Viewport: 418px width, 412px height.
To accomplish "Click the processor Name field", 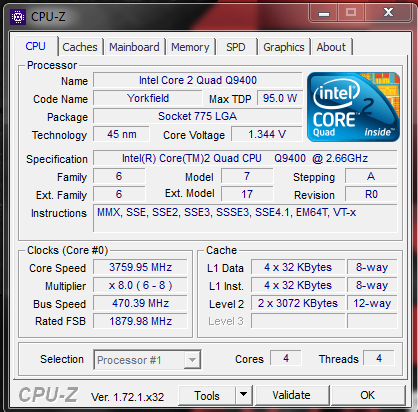I will pyautogui.click(x=198, y=80).
